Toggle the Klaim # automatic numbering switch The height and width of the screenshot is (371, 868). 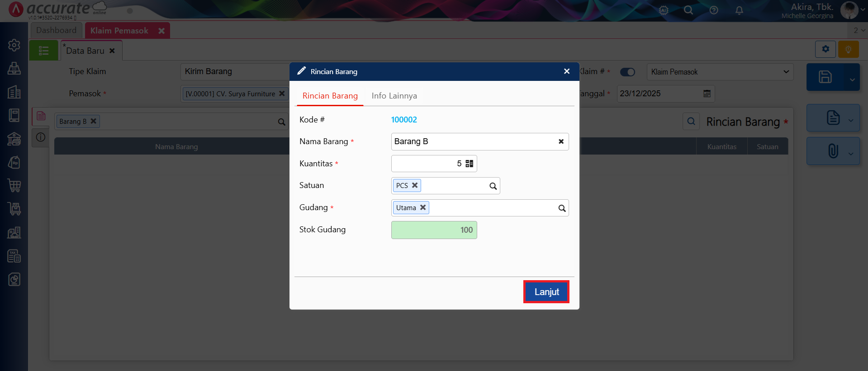[627, 72]
